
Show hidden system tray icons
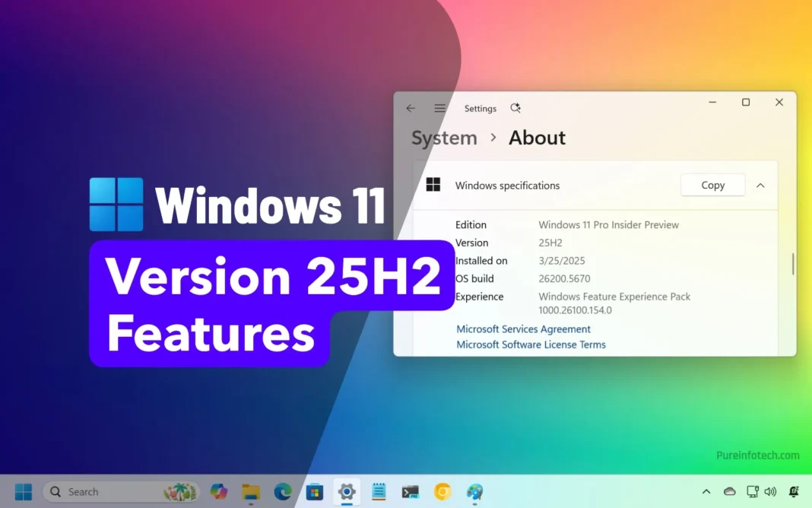[706, 492]
